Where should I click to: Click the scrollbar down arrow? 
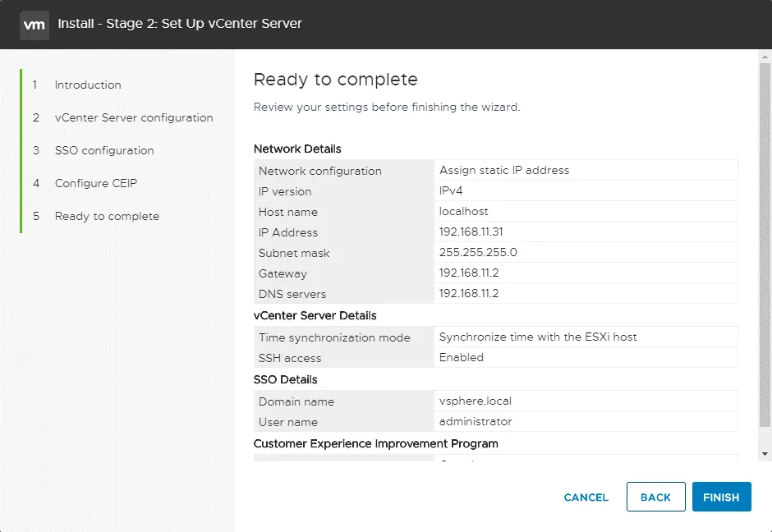pos(765,454)
